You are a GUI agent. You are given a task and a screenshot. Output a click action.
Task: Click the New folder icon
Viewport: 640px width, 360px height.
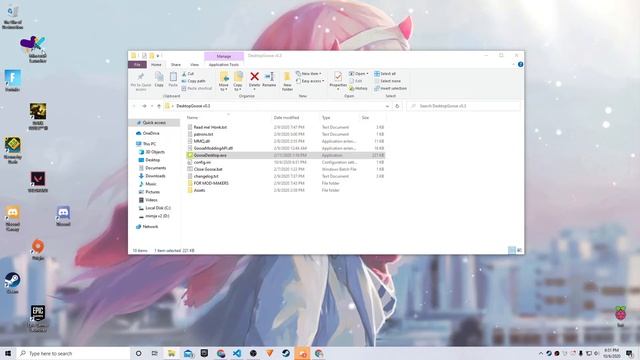(x=287, y=77)
